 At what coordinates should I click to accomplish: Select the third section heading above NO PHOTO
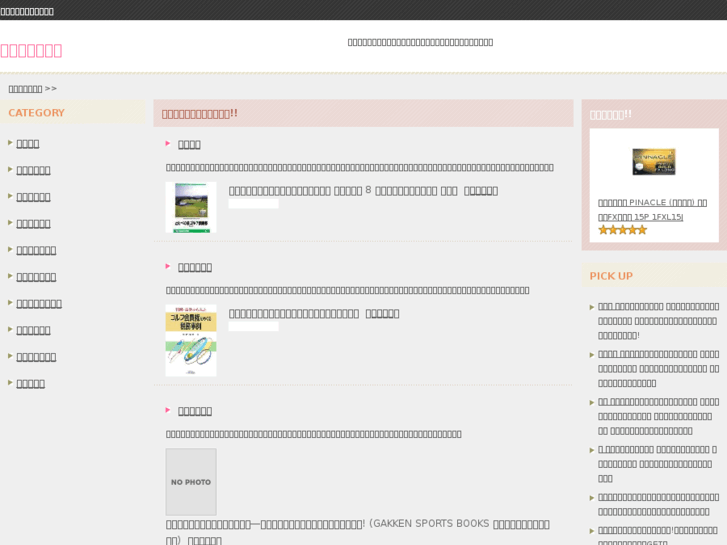tap(195, 411)
